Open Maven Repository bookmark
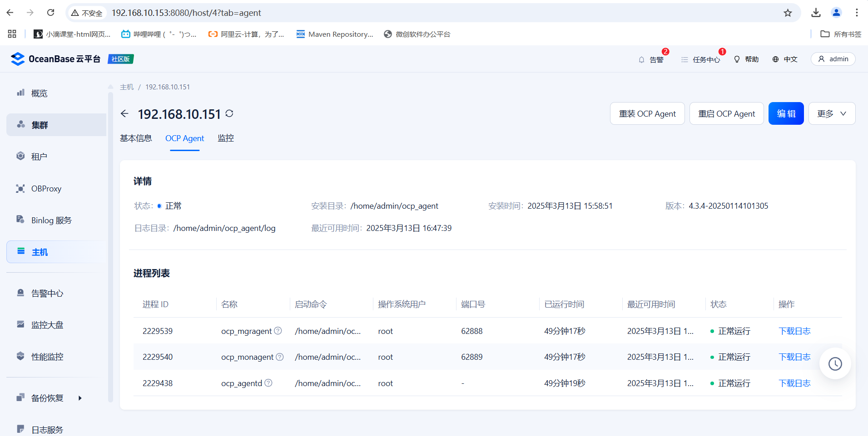Screen dimensions: 868x436 [335, 34]
